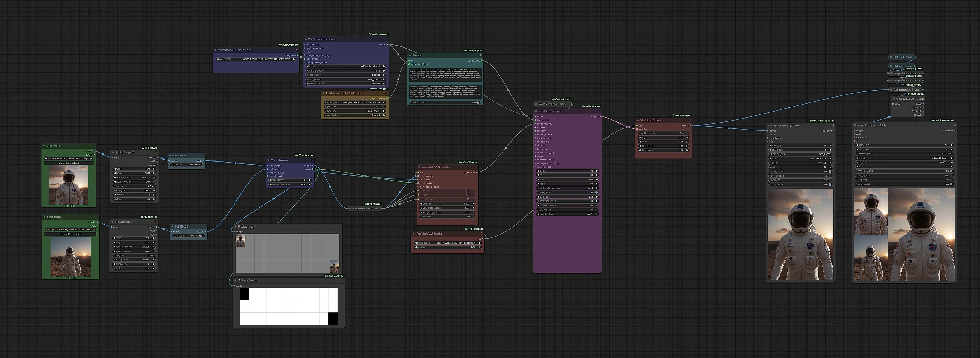Click the astronaut preview in upper Load Image
The image size is (980, 358).
coord(68,185)
